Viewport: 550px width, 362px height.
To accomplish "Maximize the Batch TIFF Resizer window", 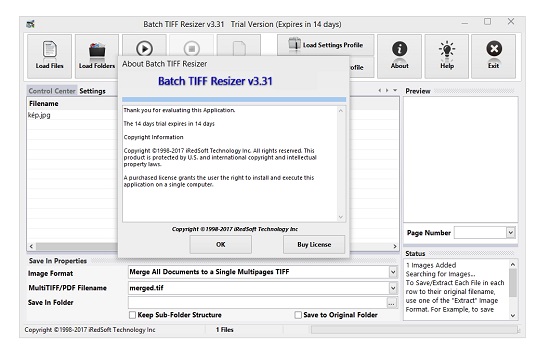I will 487,22.
